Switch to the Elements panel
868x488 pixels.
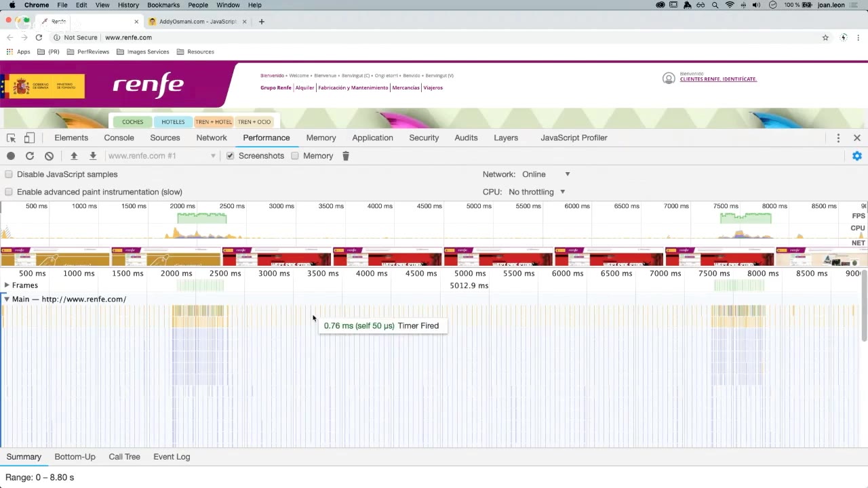tap(71, 138)
